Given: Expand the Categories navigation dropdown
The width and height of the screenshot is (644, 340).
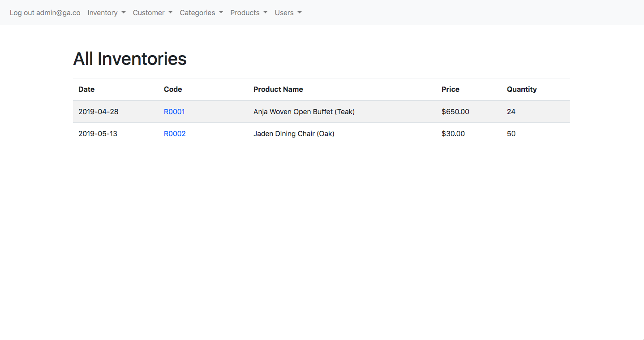Looking at the screenshot, I should [x=220, y=13].
